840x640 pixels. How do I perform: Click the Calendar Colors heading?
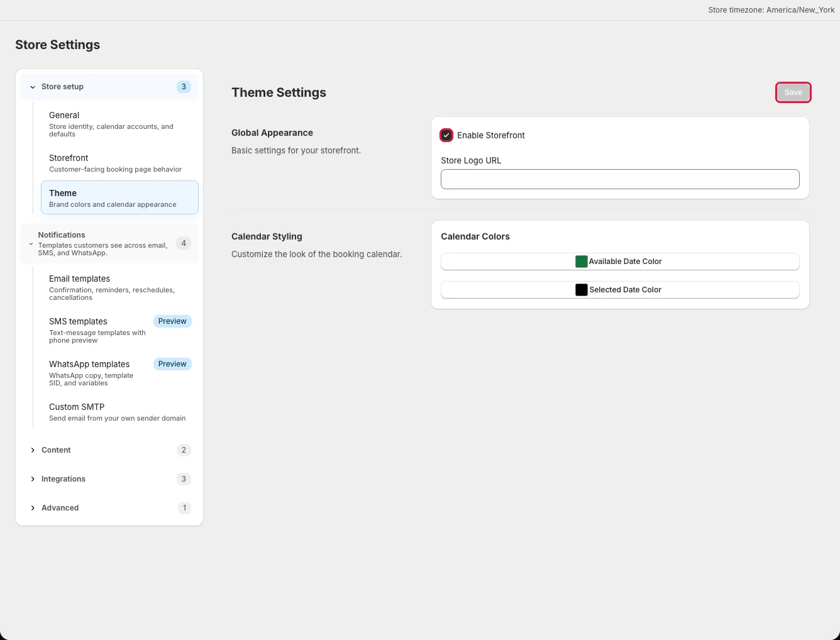[x=475, y=236]
